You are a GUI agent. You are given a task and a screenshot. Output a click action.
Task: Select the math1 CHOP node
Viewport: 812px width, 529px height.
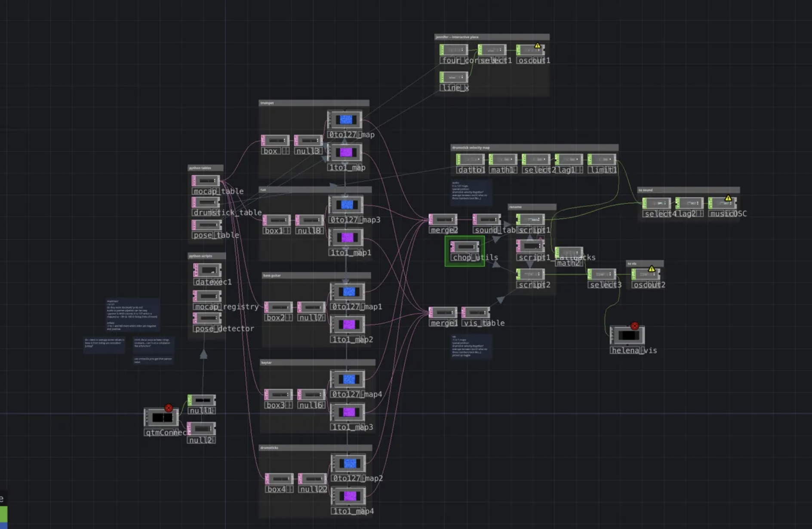[503, 159]
